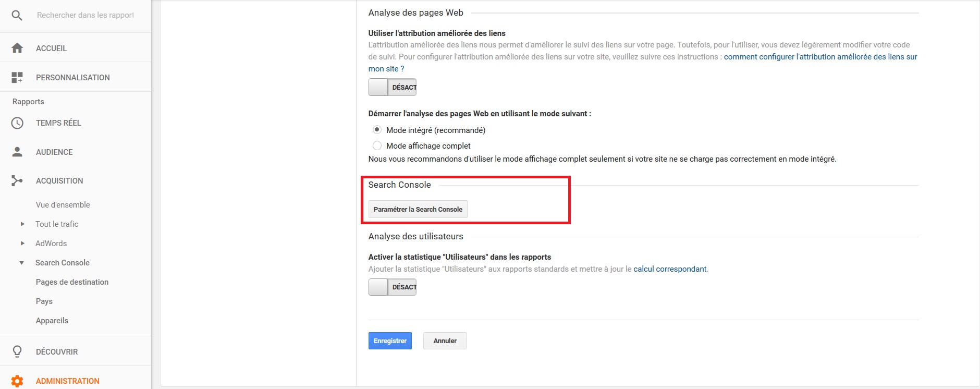Click the Temps réel clock icon
The image size is (980, 389).
pos(17,123)
